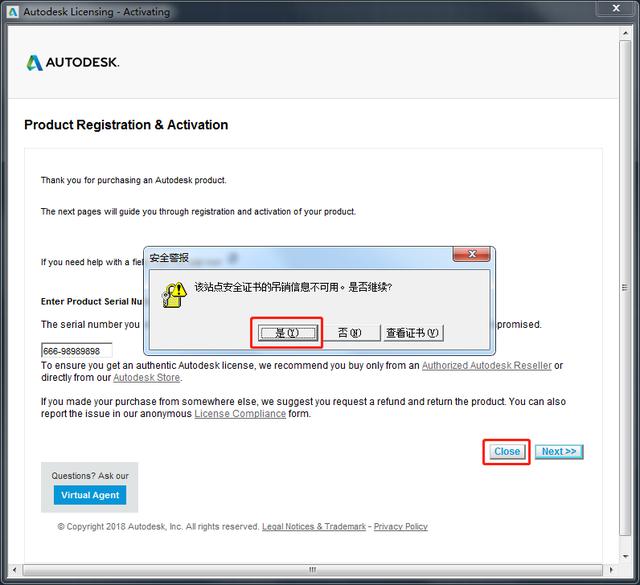Launch the Virtual Agent help button
The width and height of the screenshot is (640, 585).
[90, 495]
